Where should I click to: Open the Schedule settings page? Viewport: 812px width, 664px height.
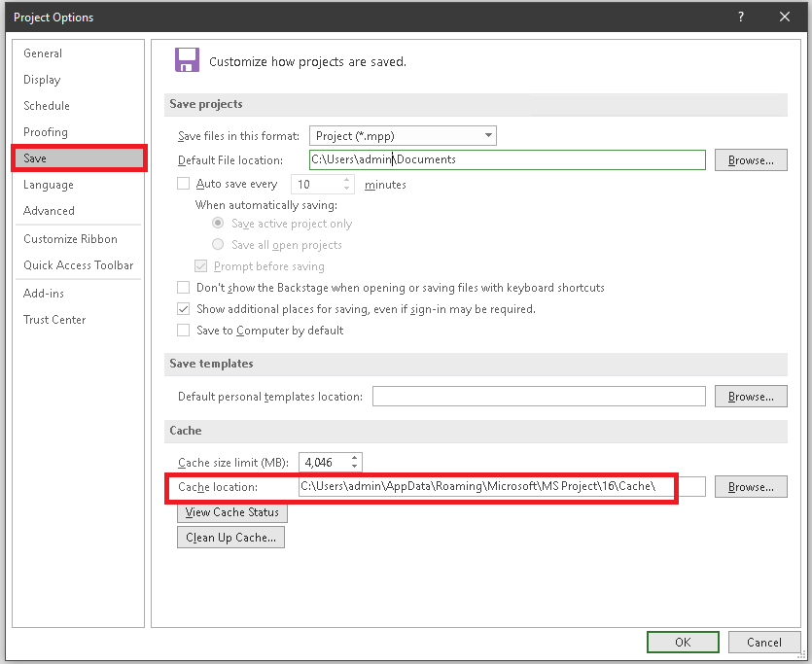pyautogui.click(x=48, y=105)
